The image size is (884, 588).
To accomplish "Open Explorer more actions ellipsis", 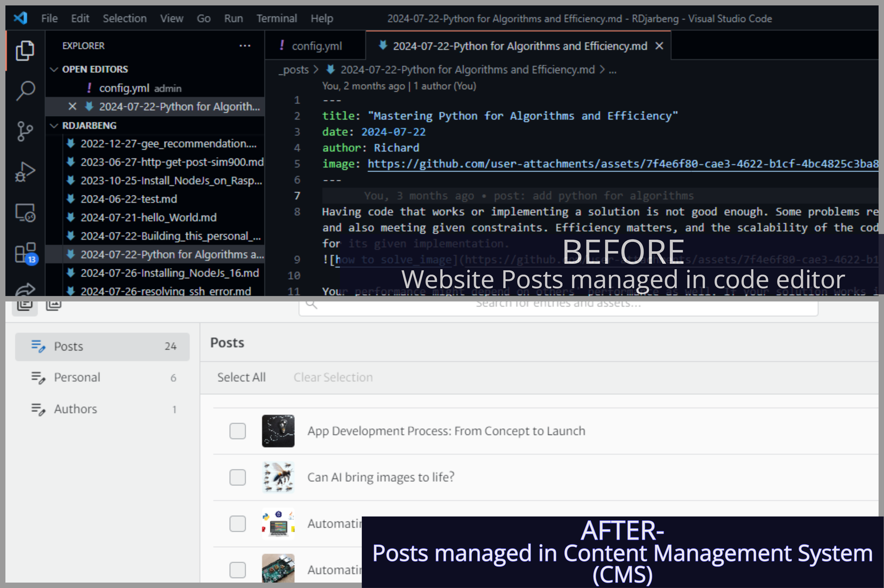I will [x=245, y=46].
